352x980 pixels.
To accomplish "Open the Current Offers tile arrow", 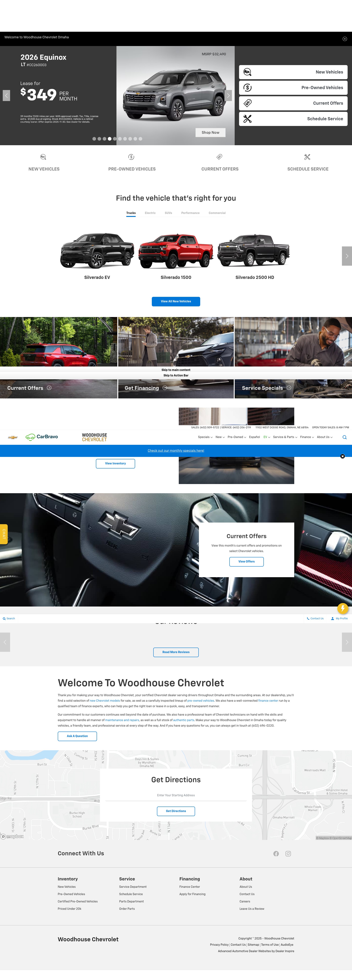I will pyautogui.click(x=49, y=388).
